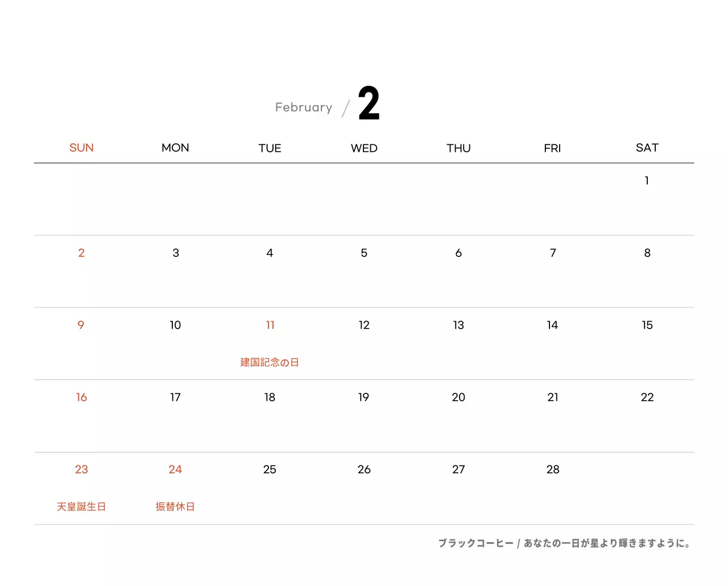Viewport: 728px width, 586px height.
Task: Select the WED column header
Action: [364, 148]
